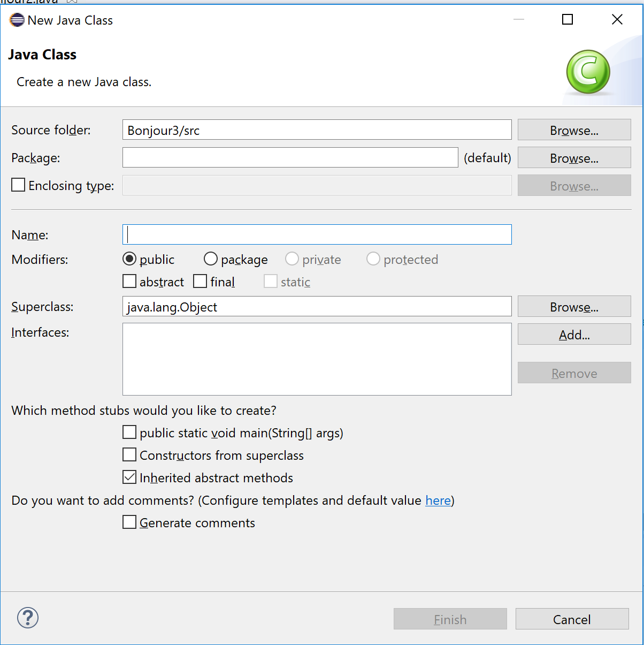This screenshot has height=645, width=644.
Task: Enable public static void main stub
Action: 129,432
